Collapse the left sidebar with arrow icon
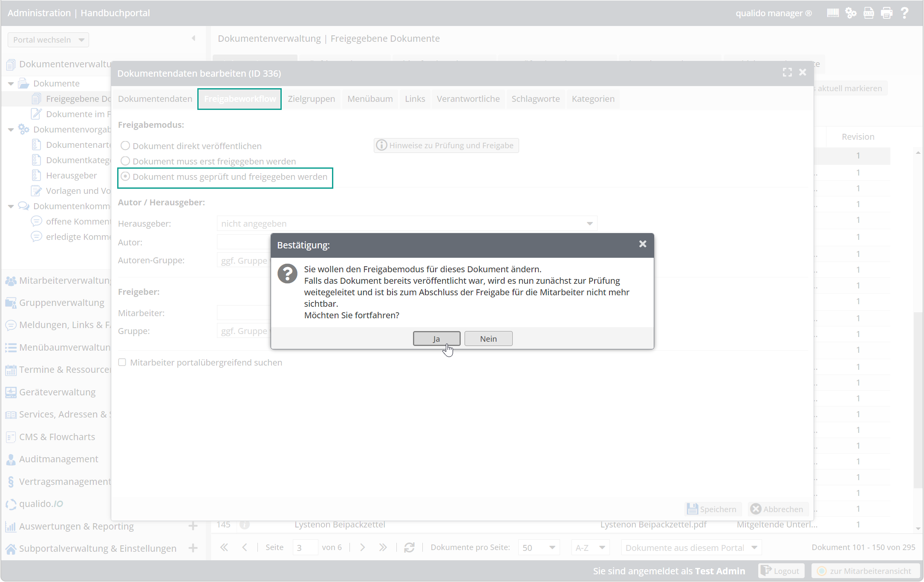The image size is (924, 582). click(193, 38)
